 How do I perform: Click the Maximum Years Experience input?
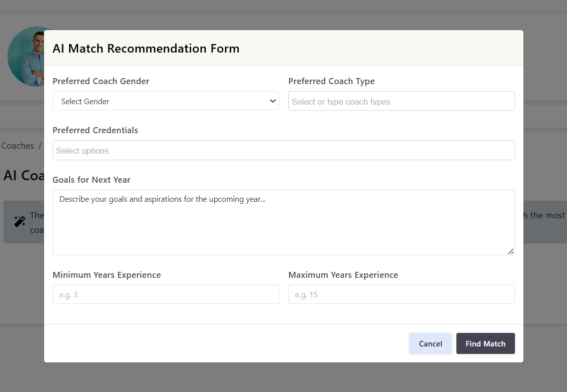[x=401, y=294]
